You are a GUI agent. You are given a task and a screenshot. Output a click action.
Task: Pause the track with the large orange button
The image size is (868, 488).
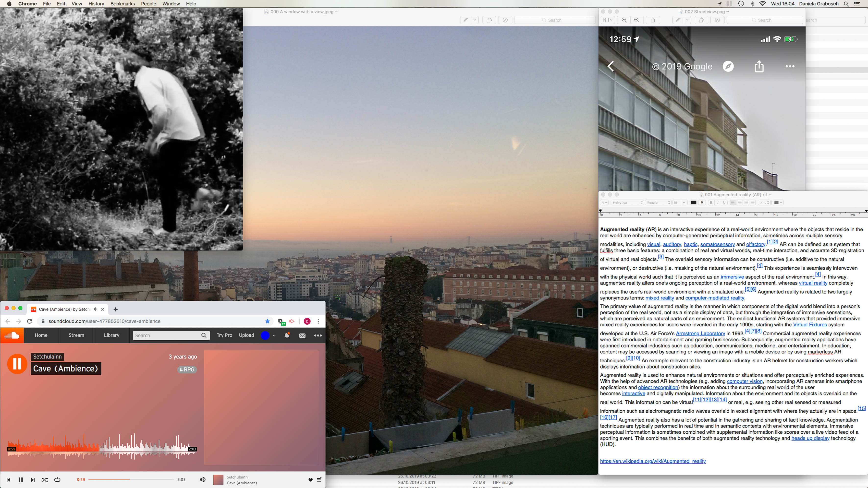(x=17, y=364)
